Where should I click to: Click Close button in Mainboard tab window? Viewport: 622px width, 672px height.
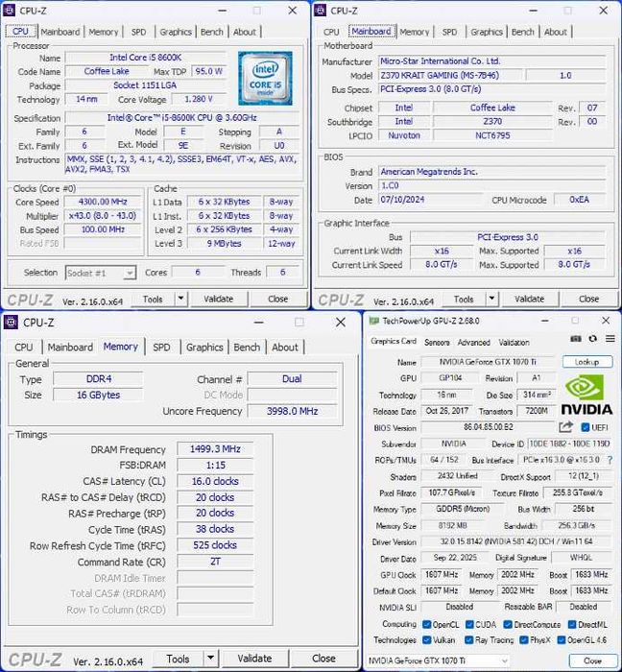(x=588, y=299)
